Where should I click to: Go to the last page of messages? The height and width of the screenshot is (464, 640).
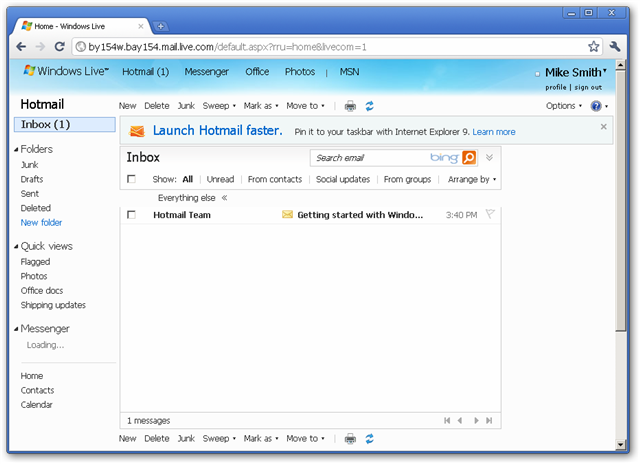click(x=489, y=420)
